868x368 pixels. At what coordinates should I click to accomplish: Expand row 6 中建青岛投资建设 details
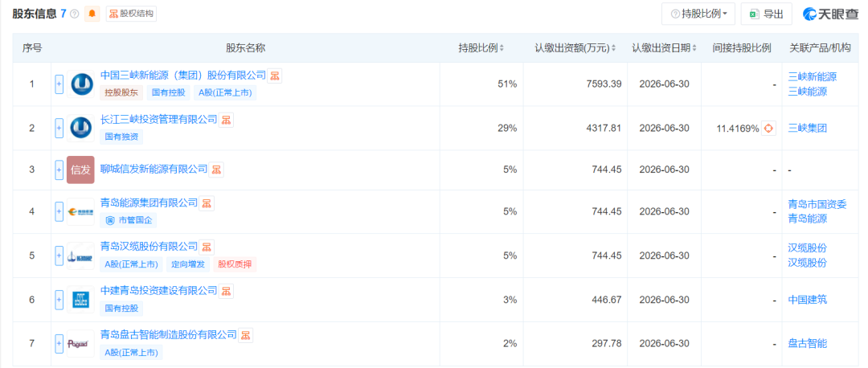pos(59,299)
